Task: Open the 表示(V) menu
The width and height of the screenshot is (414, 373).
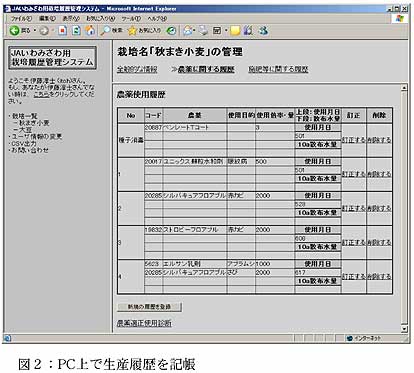Action: point(71,19)
